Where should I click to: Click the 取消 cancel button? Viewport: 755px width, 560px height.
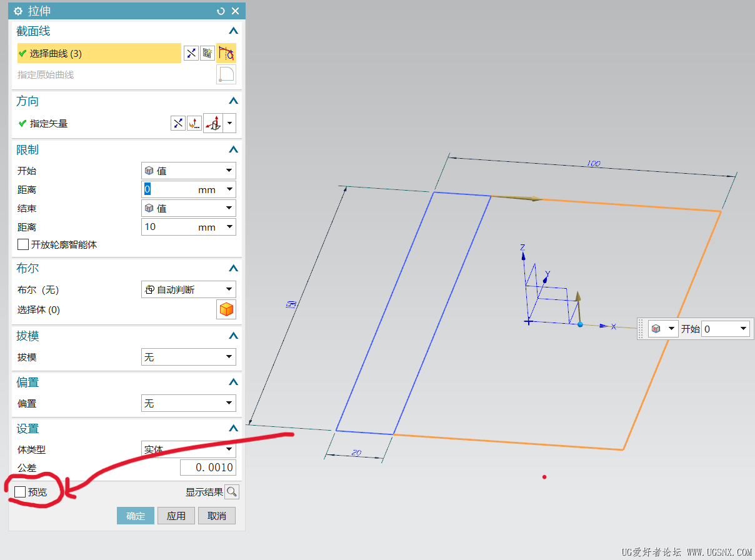(x=216, y=516)
